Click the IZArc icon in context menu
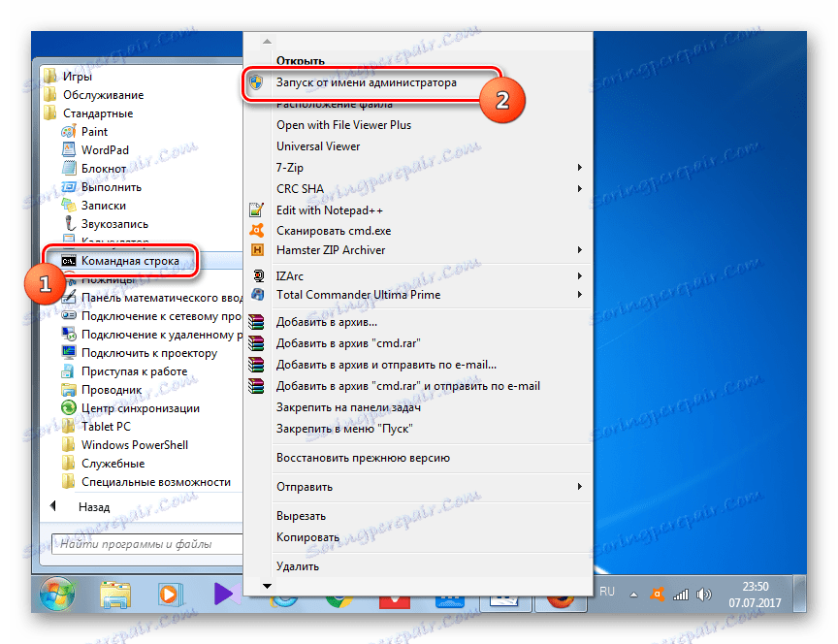Screen dimensions: 838x644 (258, 275)
